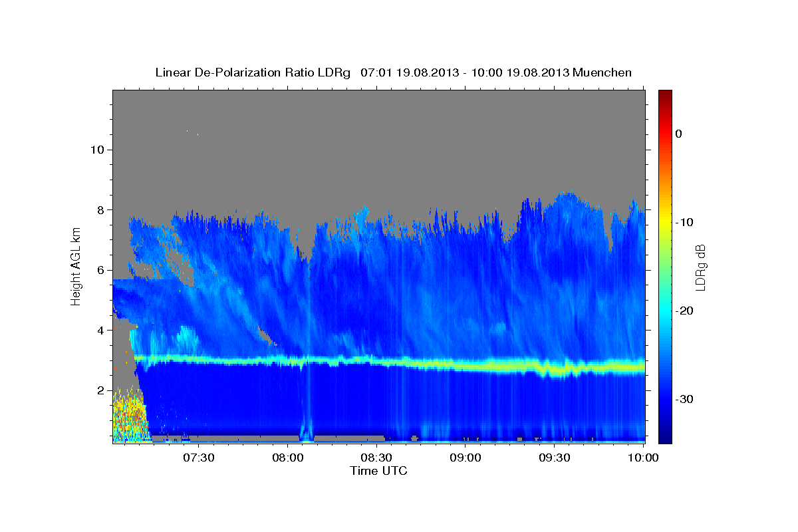Click the 'Height AGL km' axis label
This screenshot has height=532, width=798.
tap(76, 265)
